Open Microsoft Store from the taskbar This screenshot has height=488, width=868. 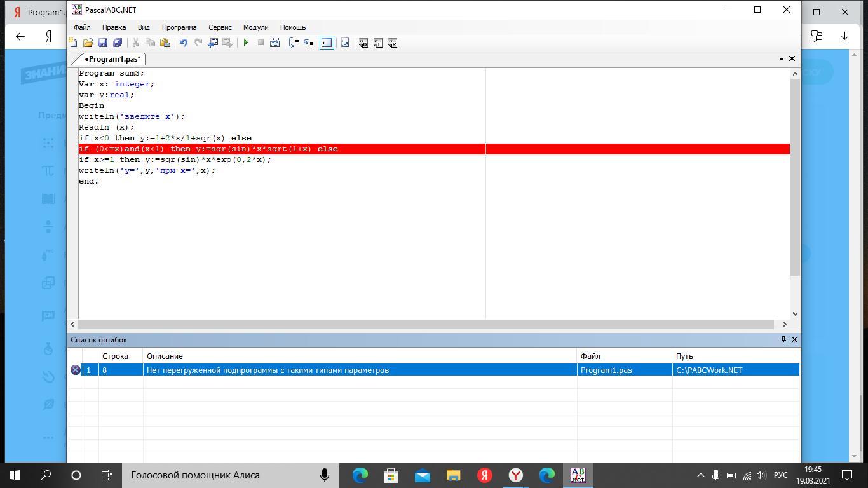tap(391, 475)
